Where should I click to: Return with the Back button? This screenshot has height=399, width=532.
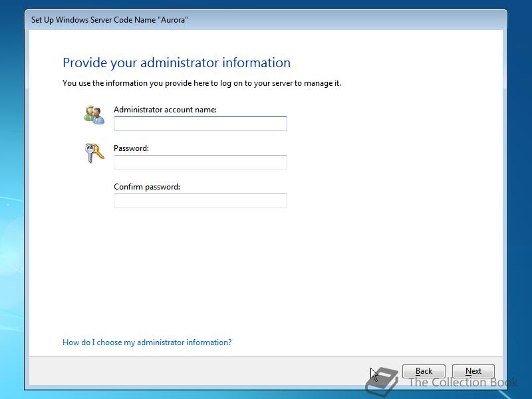click(424, 371)
